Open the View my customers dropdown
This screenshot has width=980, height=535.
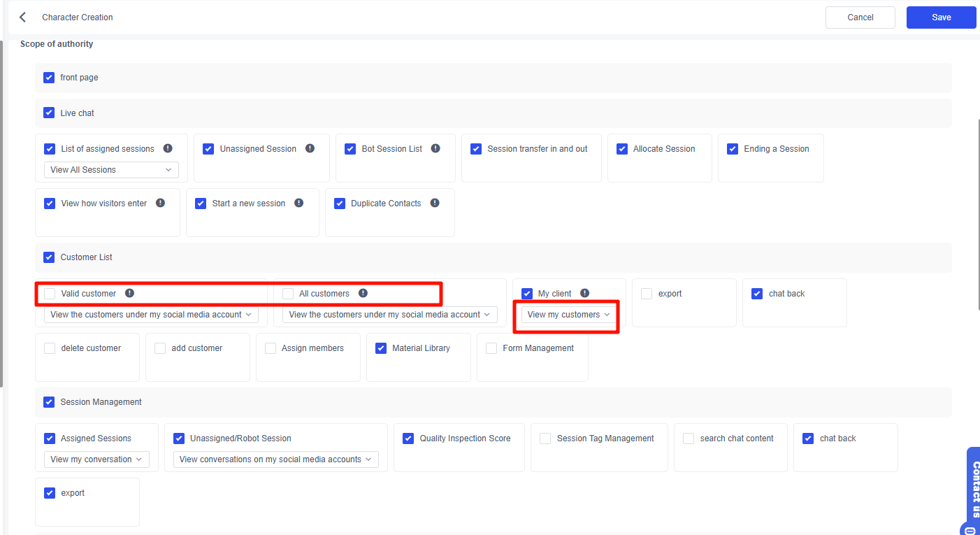568,315
